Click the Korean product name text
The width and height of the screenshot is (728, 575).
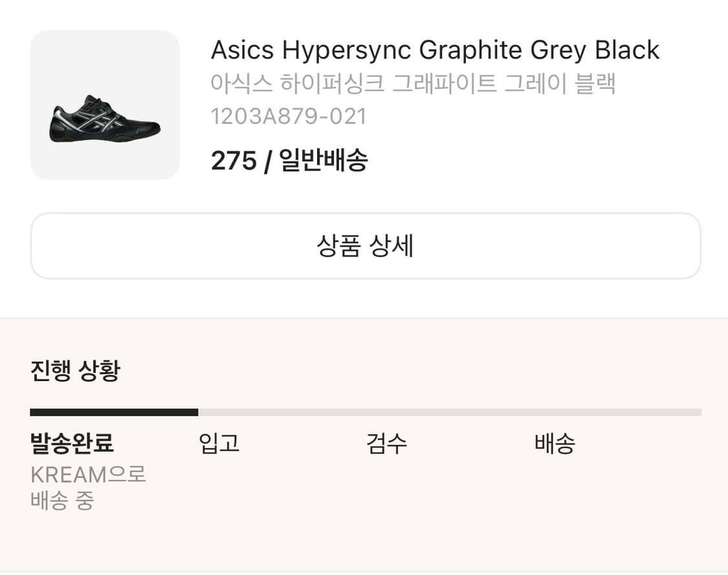tap(414, 83)
